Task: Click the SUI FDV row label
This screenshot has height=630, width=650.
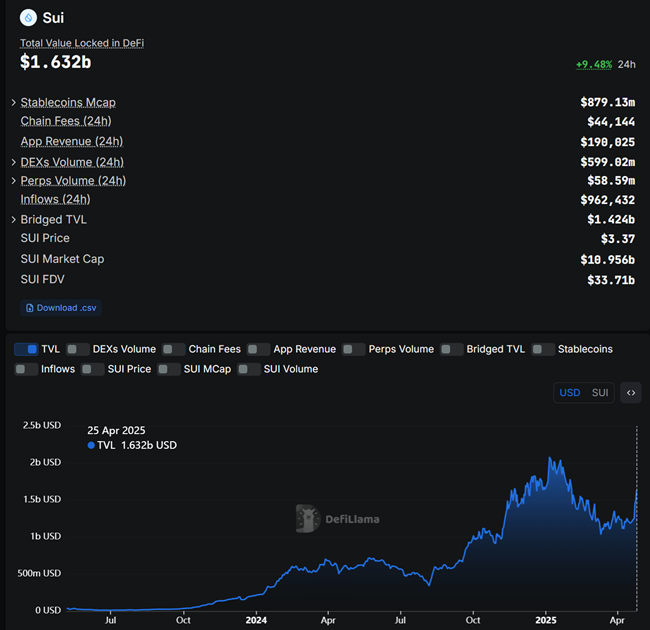Action: (43, 280)
